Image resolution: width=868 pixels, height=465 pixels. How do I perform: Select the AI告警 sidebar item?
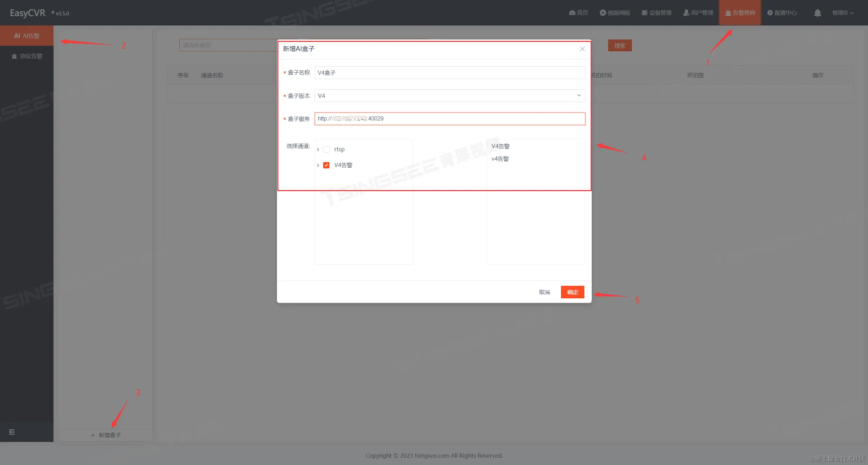(27, 36)
